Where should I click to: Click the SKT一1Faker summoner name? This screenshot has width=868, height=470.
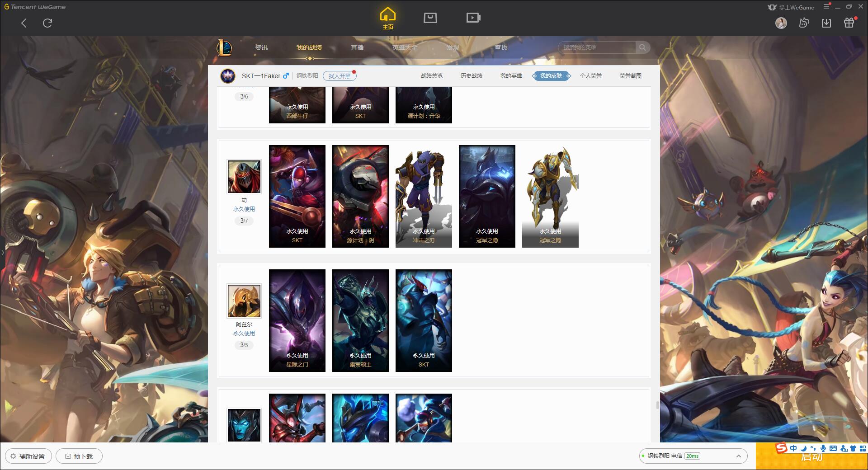coord(261,76)
